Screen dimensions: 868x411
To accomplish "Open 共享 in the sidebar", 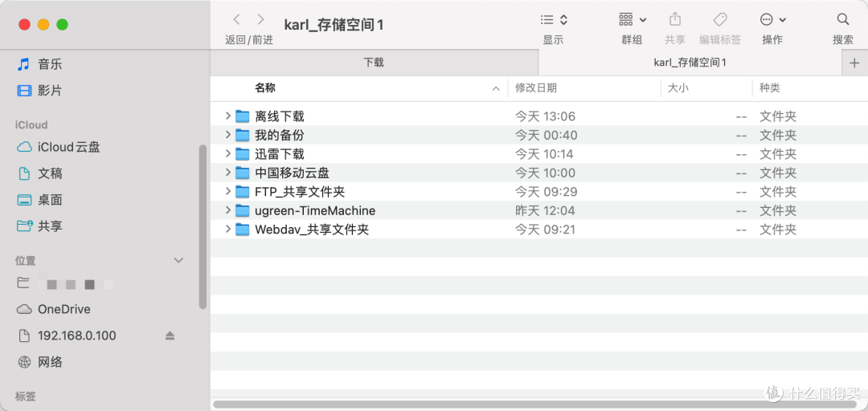I will 50,226.
